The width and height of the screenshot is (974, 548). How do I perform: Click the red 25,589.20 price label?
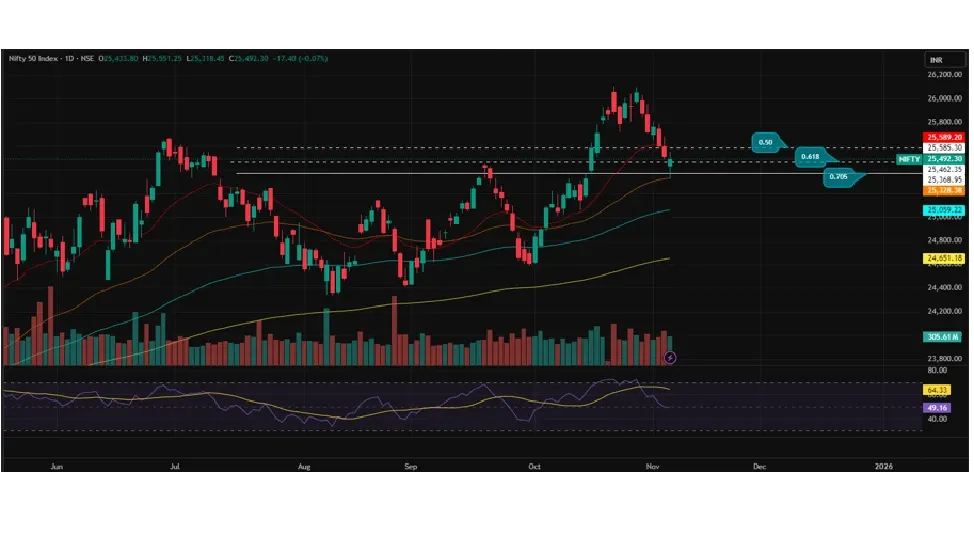click(x=944, y=137)
